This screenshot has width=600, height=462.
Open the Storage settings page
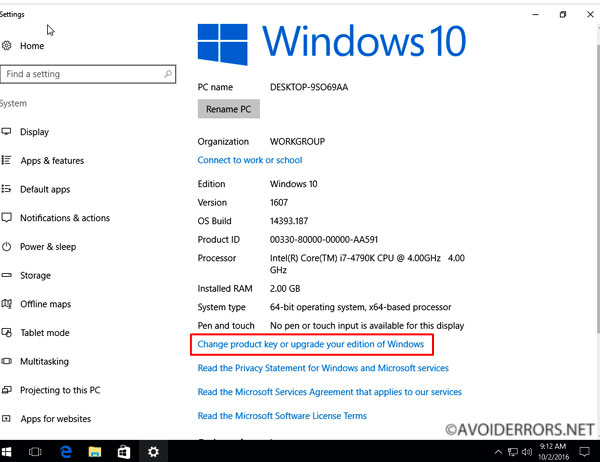[x=35, y=276]
